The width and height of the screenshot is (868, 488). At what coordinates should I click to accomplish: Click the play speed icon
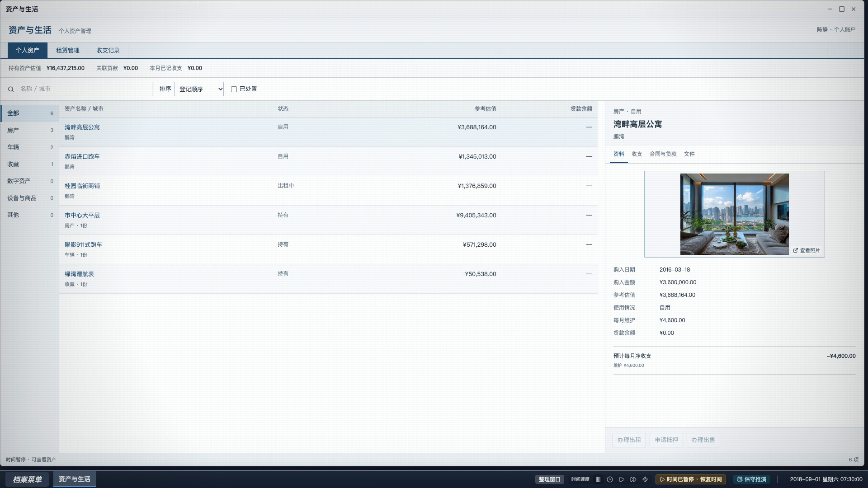(x=622, y=479)
